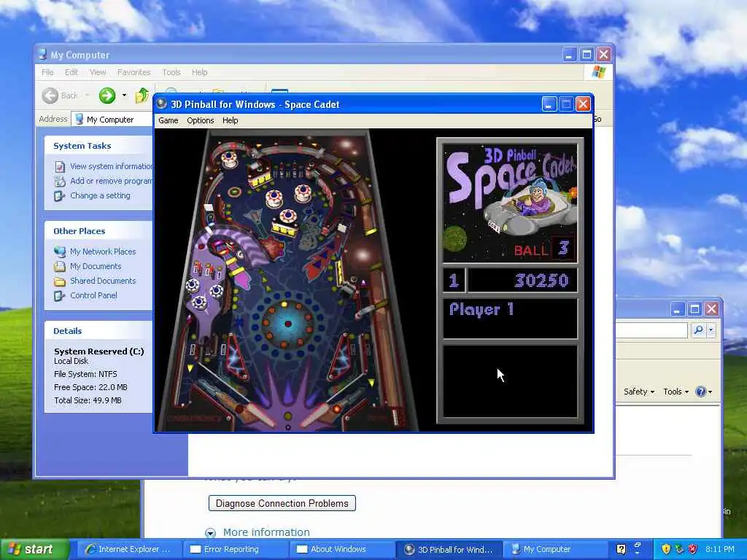Viewport: 747px width, 560px height.
Task: Open Add or remove programs link
Action: tap(112, 181)
